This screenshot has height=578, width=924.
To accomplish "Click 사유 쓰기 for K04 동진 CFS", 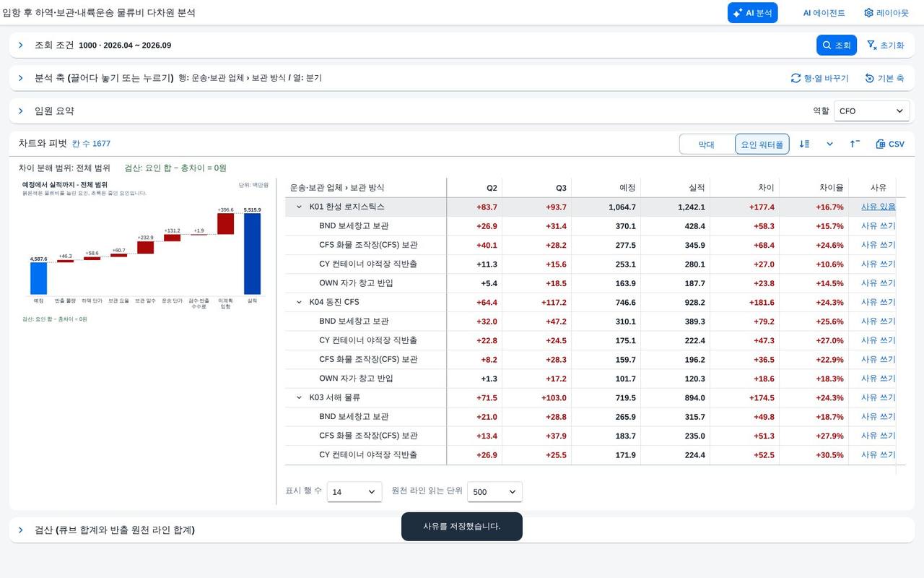I will 878,302.
